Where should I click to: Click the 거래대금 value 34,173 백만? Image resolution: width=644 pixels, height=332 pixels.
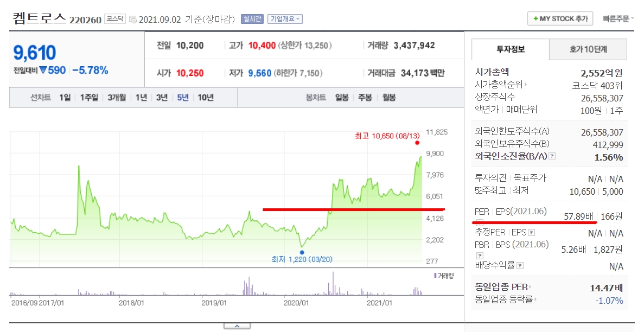[423, 73]
